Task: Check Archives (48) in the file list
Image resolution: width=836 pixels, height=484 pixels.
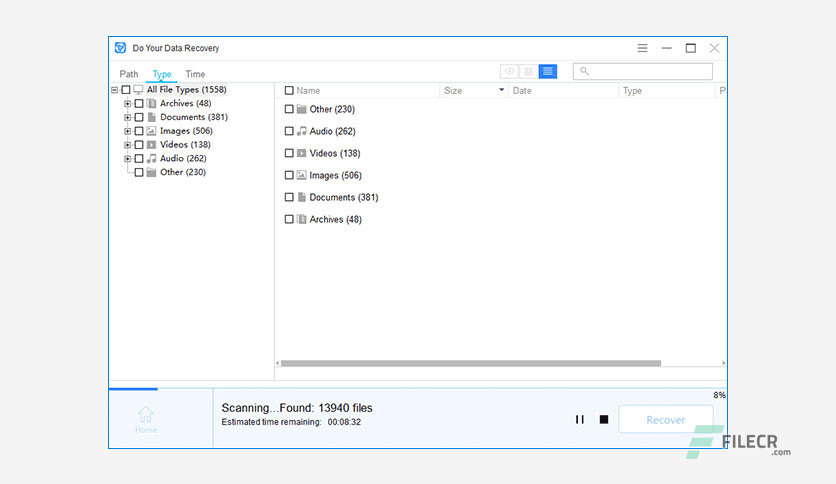Action: click(x=289, y=219)
